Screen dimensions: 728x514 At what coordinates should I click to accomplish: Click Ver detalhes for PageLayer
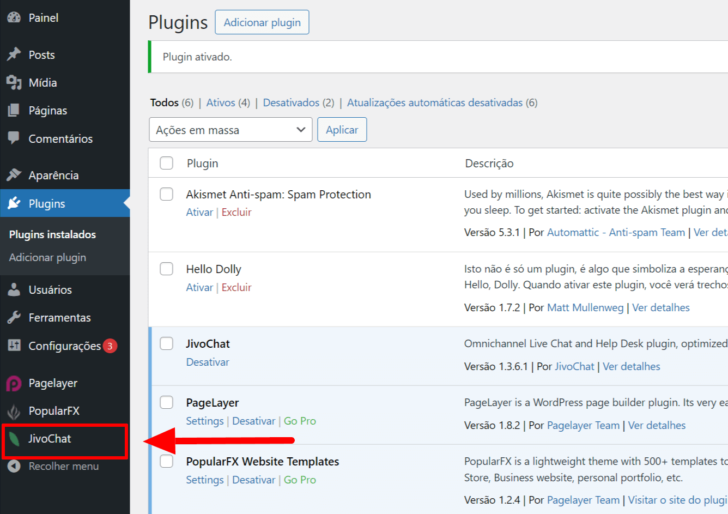click(x=656, y=425)
